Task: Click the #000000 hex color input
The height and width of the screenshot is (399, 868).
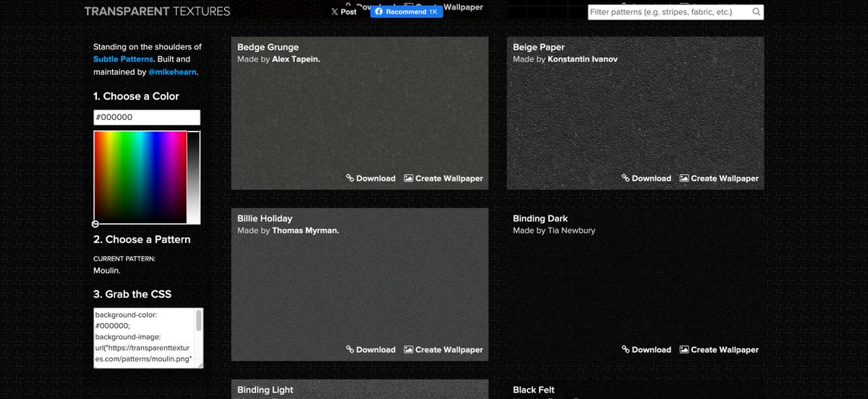Action: [x=147, y=117]
